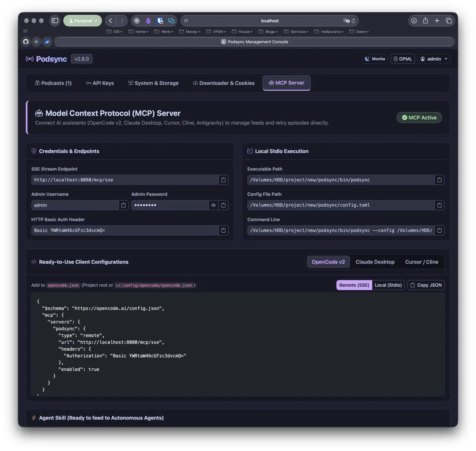Click the Share icon in Safari toolbar
The image size is (476, 451).
[x=425, y=21]
